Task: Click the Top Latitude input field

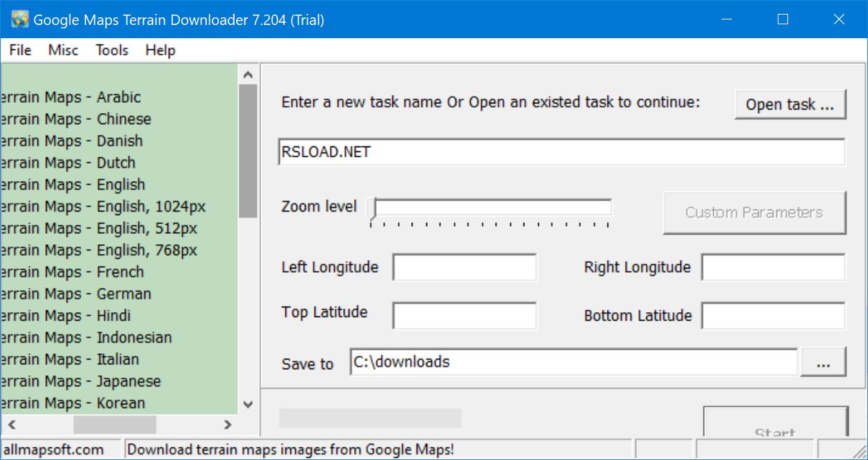Action: click(465, 315)
